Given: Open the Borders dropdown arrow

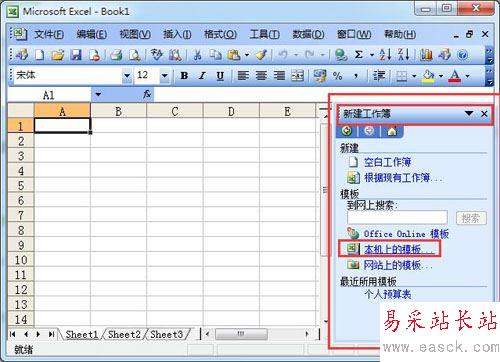Looking at the screenshot, I should tap(414, 76).
